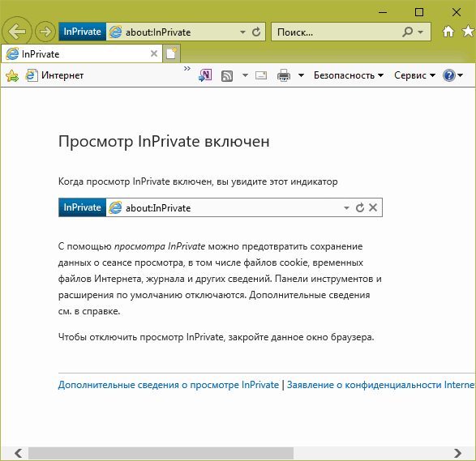
Task: Open the search provider dropdown arrow
Action: click(421, 32)
